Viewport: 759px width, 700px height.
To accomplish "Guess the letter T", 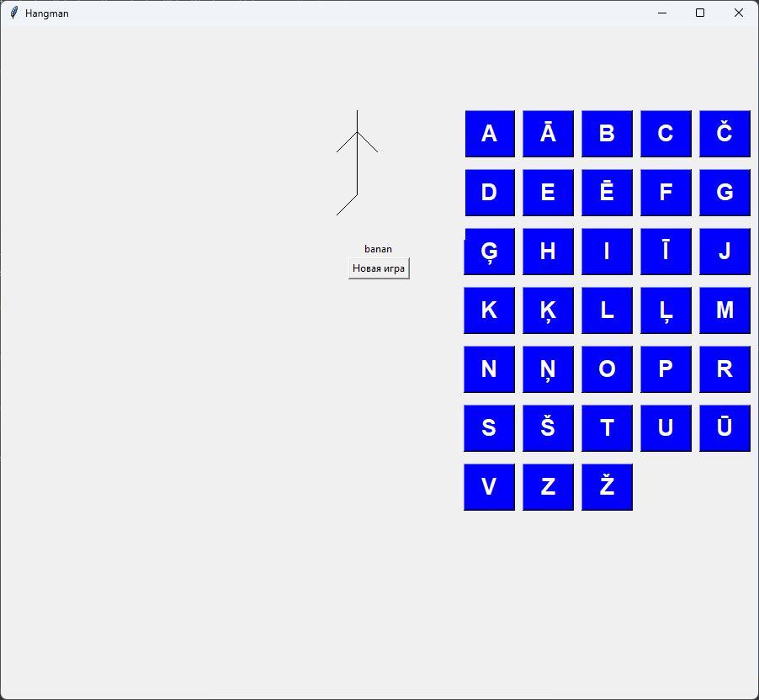I will 607,428.
